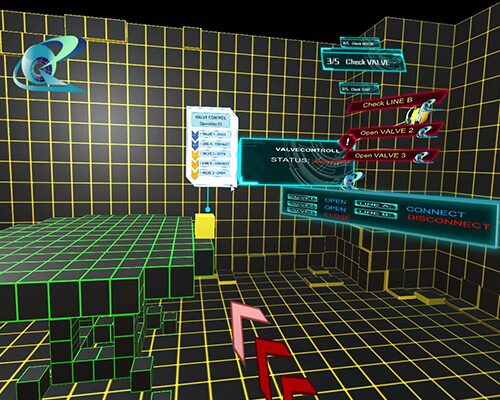
Task: Click the swirl icon beside Open VALVE 2
Action: [x=424, y=132]
